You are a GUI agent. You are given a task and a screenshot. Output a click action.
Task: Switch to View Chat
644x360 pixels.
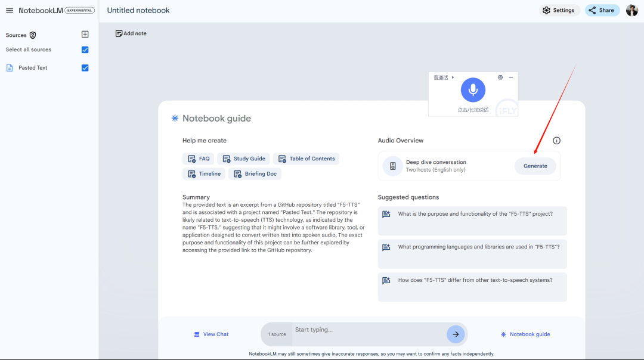(211, 334)
